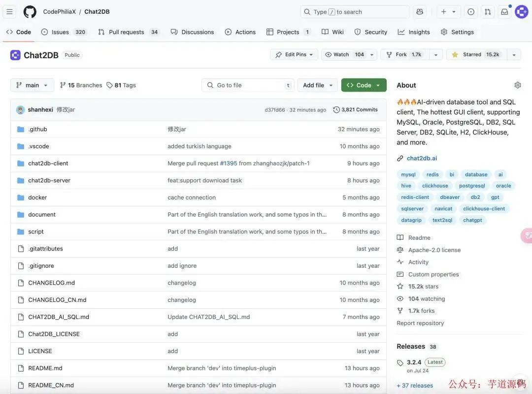Open the Activity link in About

418,263
